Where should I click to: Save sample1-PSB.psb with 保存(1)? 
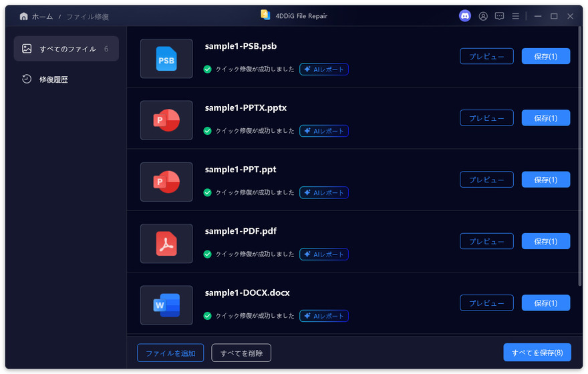pyautogui.click(x=546, y=56)
